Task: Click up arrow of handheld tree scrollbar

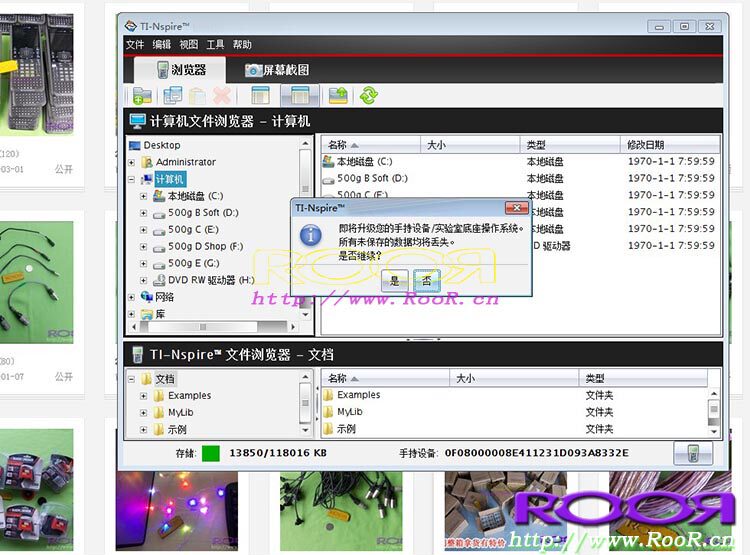Action: (x=305, y=377)
